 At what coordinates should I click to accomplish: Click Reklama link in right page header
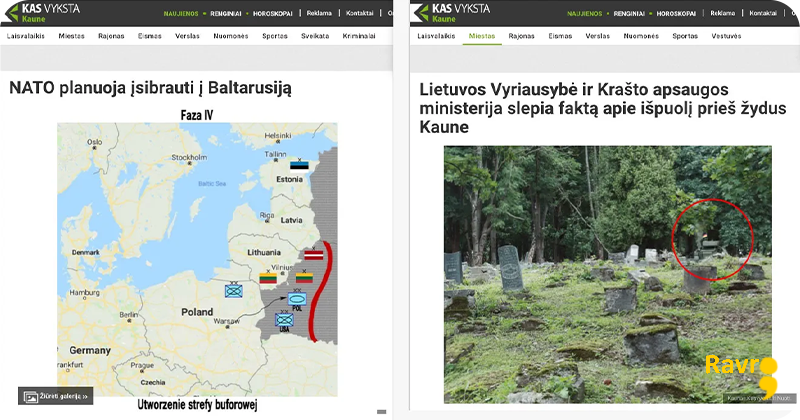[722, 13]
